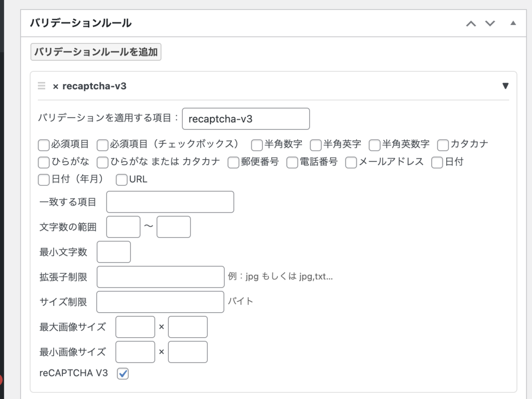This screenshot has height=399, width=532.
Task: Focus the 最小画像サイズ height field
Action: 188,352
